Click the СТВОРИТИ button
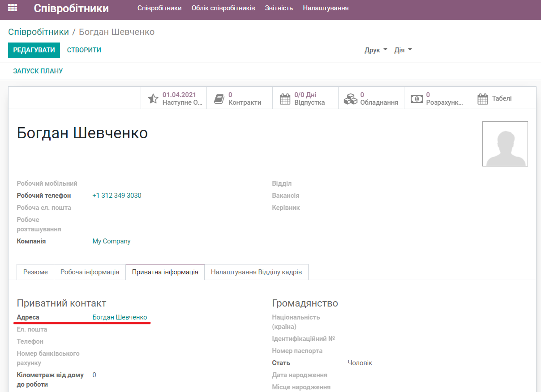 (x=84, y=50)
